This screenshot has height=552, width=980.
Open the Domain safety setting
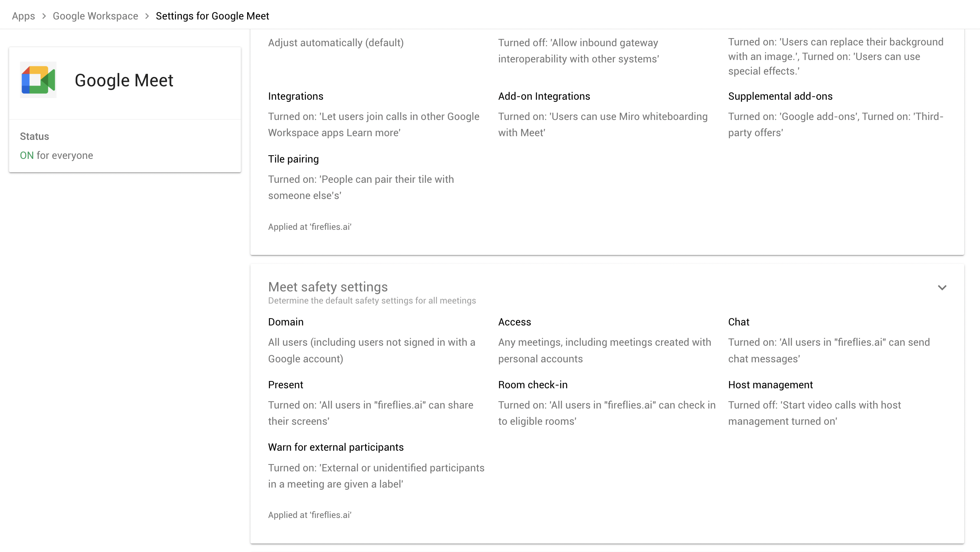[x=286, y=321]
